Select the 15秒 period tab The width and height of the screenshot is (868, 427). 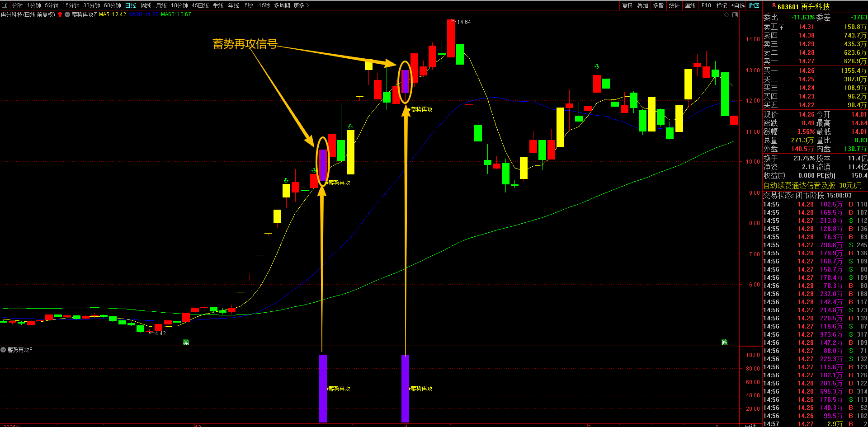[x=264, y=5]
